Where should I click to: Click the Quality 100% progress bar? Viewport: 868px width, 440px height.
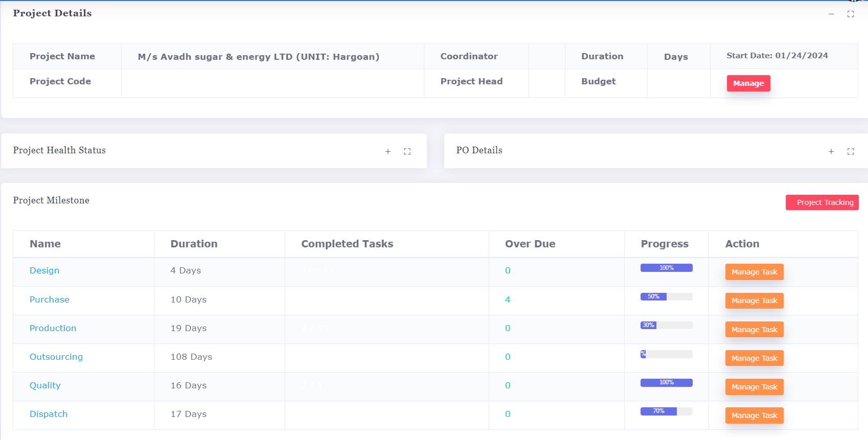(x=667, y=382)
